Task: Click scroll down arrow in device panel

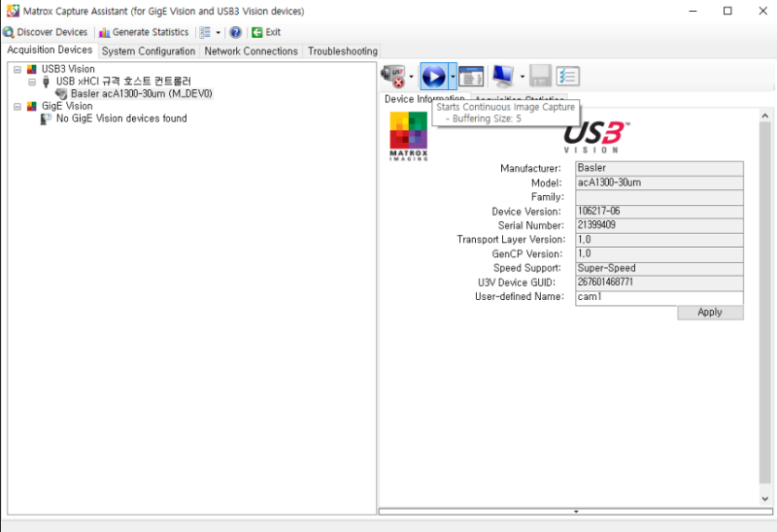Action: (x=765, y=499)
